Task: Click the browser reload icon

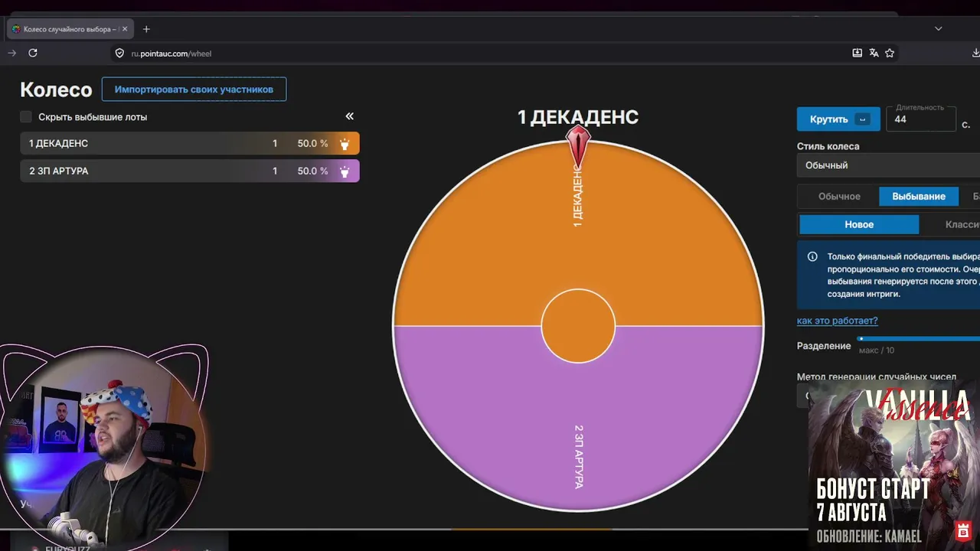Action: [x=33, y=53]
